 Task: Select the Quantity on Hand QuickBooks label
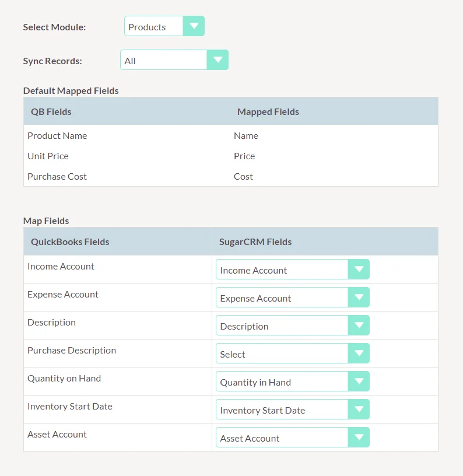click(64, 378)
